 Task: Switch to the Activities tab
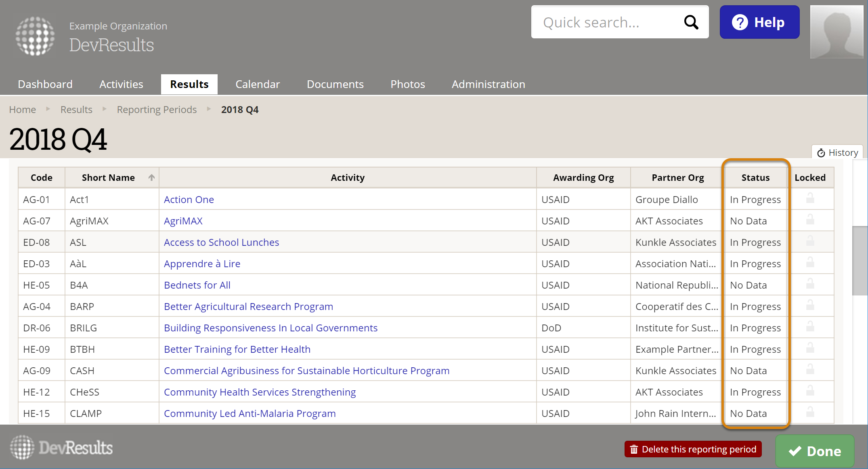pyautogui.click(x=121, y=84)
